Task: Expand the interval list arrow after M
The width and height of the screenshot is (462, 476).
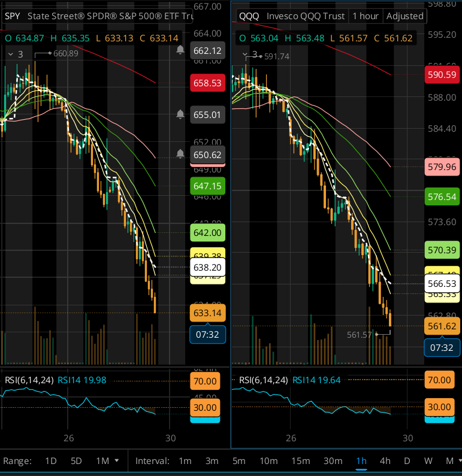Action: tap(460, 460)
